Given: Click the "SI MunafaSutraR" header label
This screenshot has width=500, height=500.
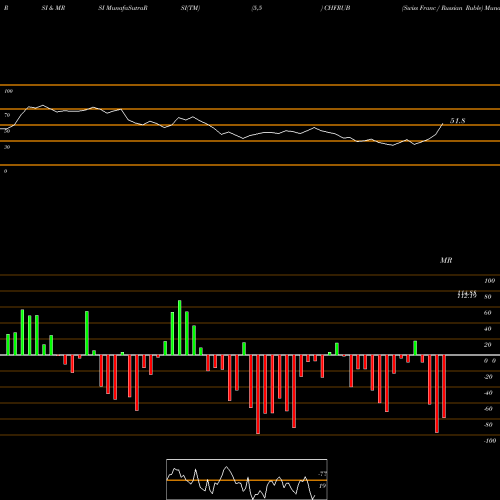Looking at the screenshot, I should 123,8.
